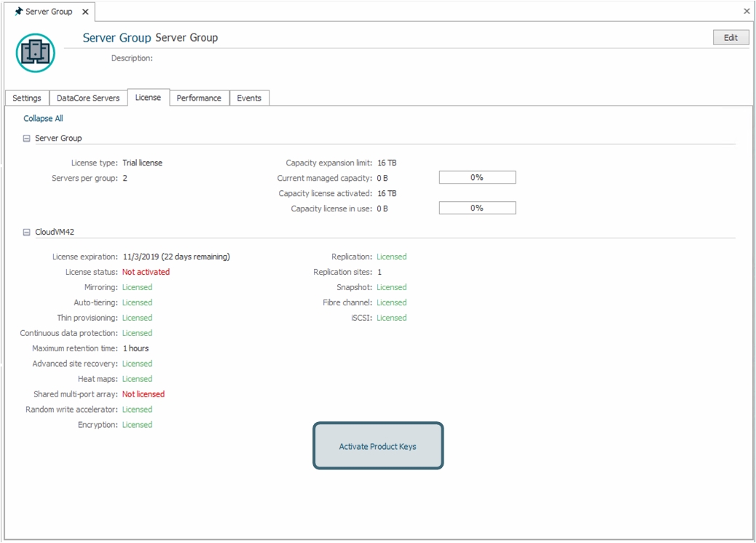Click the Server Group logo icon
Image resolution: width=756 pixels, height=543 pixels.
[x=35, y=52]
